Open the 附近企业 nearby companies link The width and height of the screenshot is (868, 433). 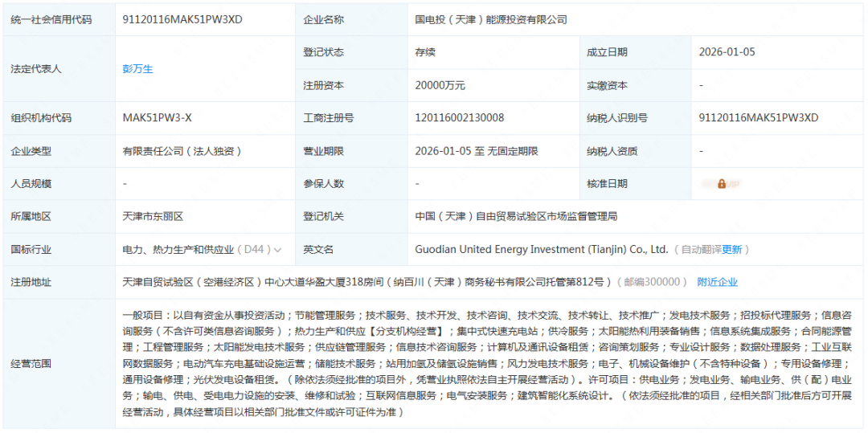click(x=717, y=282)
